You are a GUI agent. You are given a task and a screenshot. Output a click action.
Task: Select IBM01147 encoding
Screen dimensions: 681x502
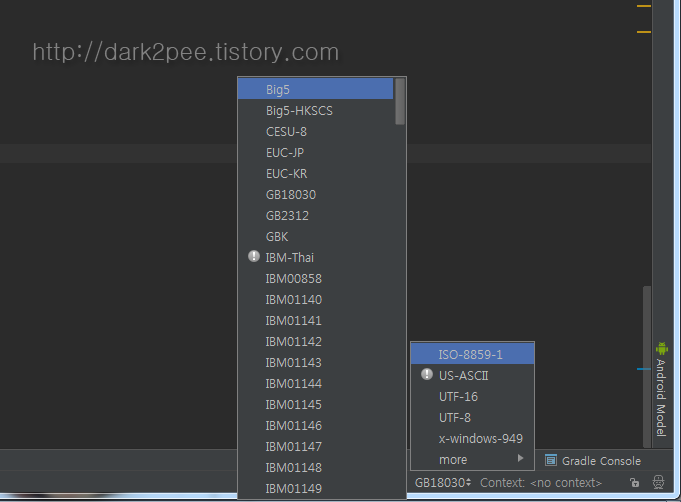[315, 446]
